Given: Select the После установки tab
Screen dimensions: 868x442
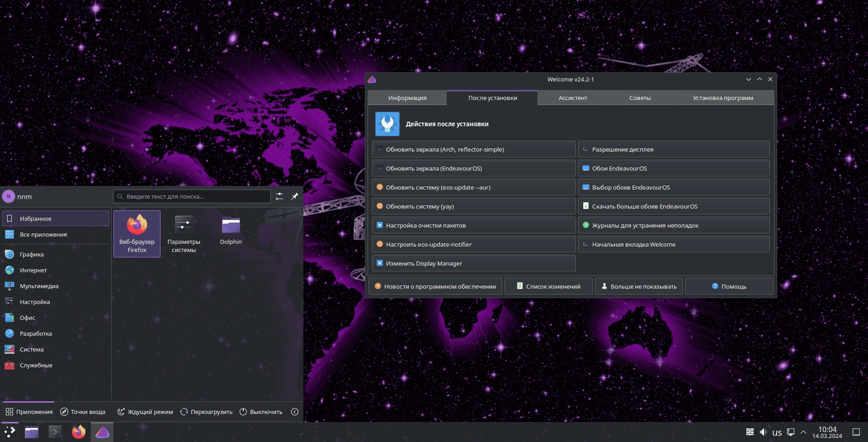Looking at the screenshot, I should point(492,98).
